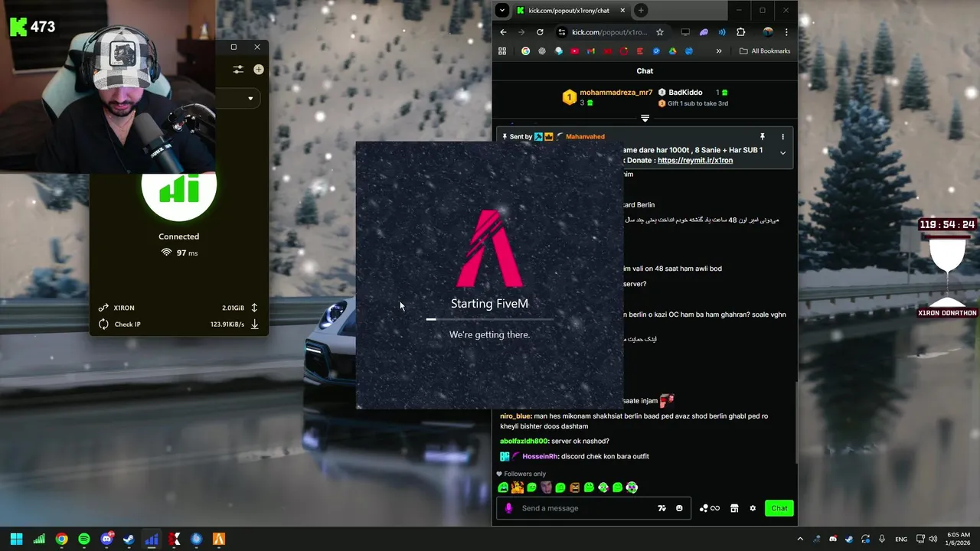Open pinned message three-dot options
This screenshot has width=980, height=551.
tap(782, 136)
